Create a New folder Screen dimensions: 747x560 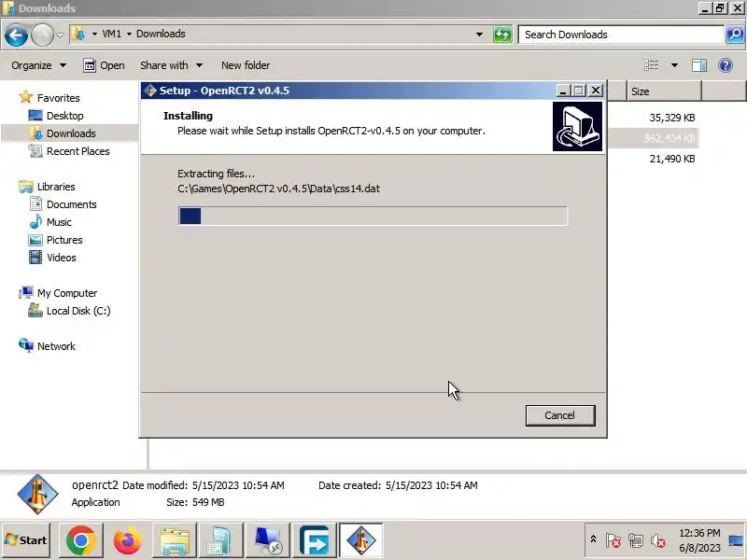pyautogui.click(x=246, y=65)
